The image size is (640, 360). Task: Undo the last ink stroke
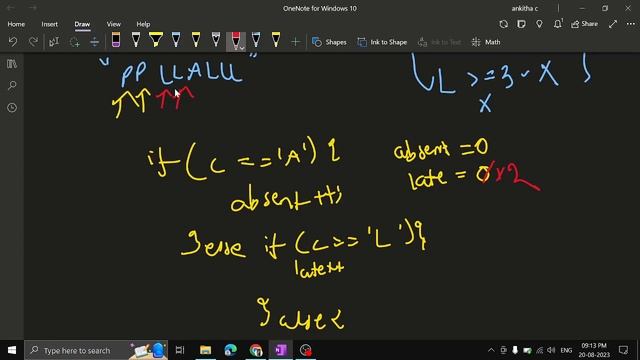point(13,42)
